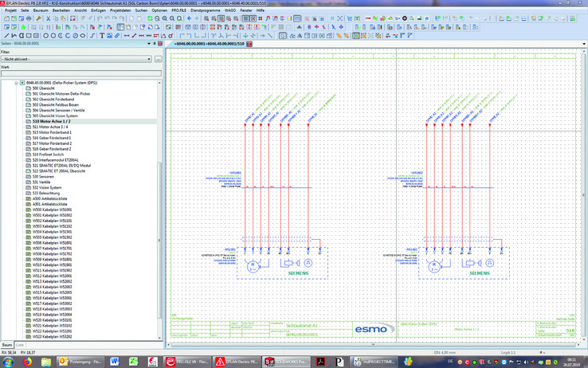Switch to the Liste tab

point(20,345)
